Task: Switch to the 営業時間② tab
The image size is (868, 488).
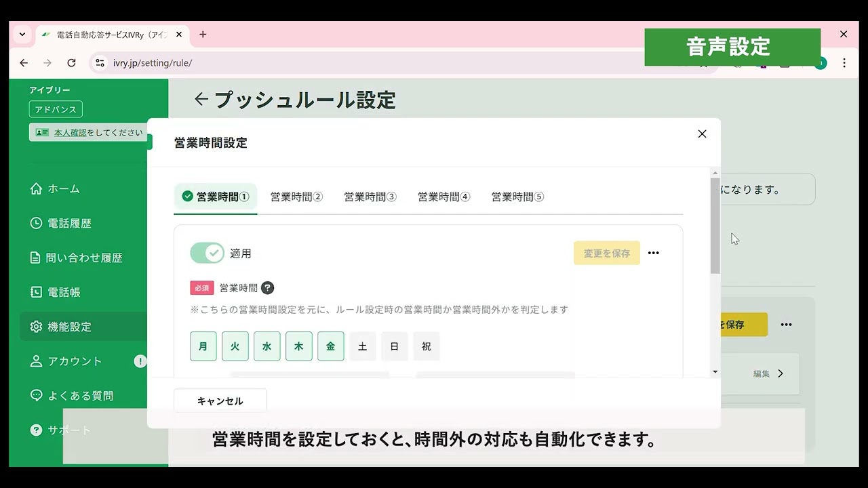Action: click(296, 197)
